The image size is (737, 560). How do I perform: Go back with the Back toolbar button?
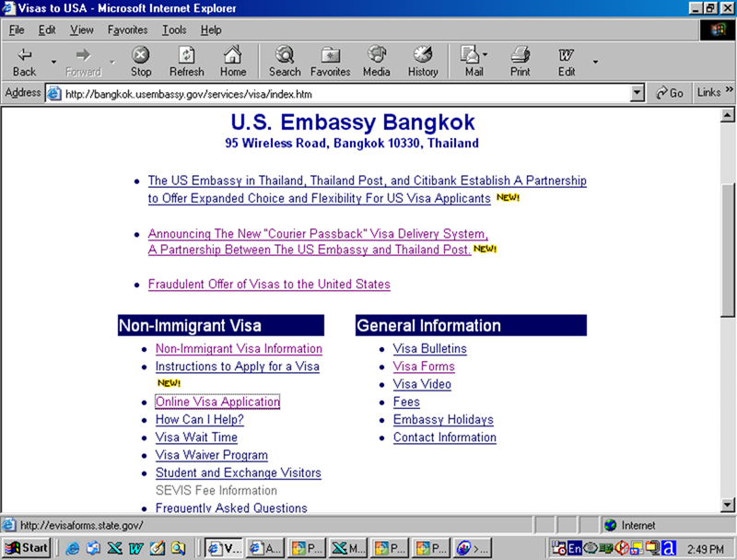25,61
